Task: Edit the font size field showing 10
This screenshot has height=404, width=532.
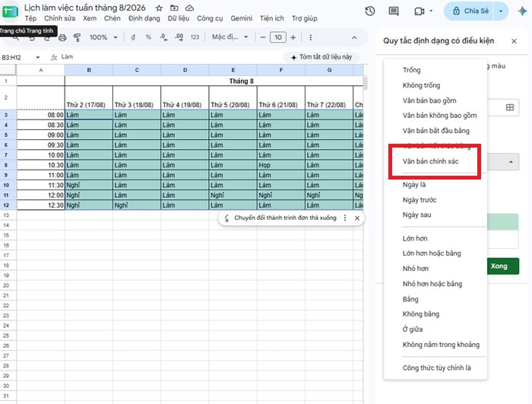Action: tap(278, 37)
